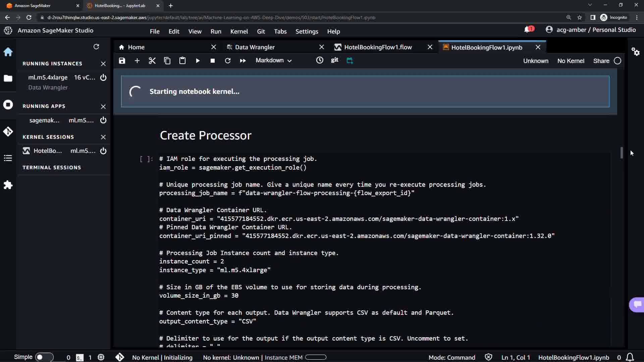The width and height of the screenshot is (644, 362).
Task: Click the No Kernel button in toolbar
Action: (x=571, y=61)
